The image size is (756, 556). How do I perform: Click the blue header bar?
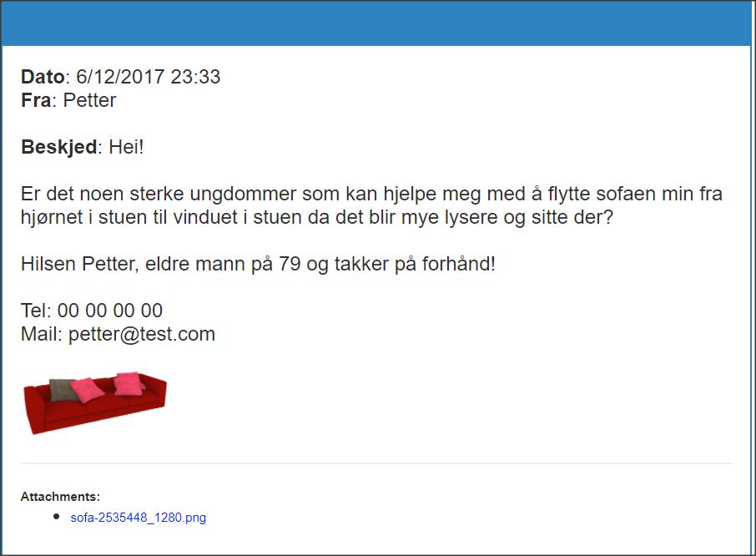point(376,23)
